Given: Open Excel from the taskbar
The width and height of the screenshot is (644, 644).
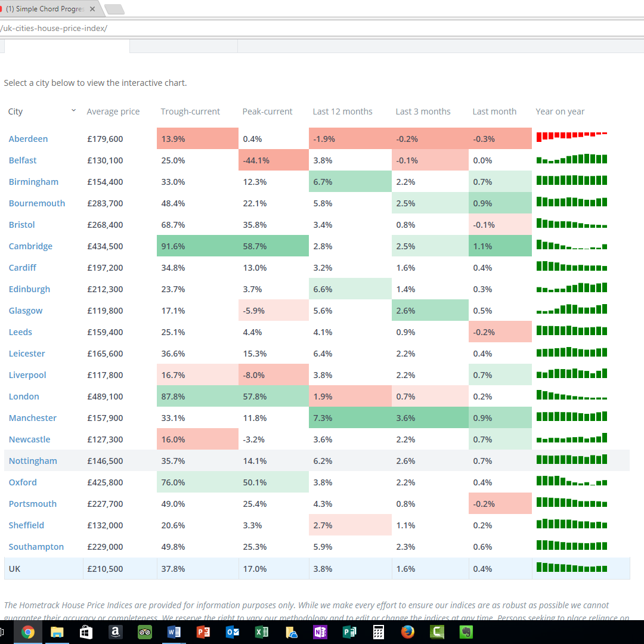Looking at the screenshot, I should click(x=262, y=632).
